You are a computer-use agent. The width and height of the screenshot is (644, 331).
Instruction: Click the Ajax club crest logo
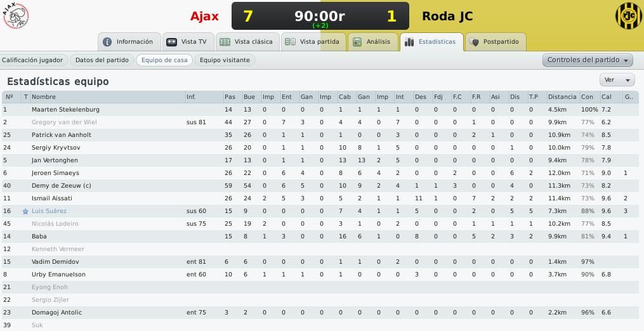(16, 16)
